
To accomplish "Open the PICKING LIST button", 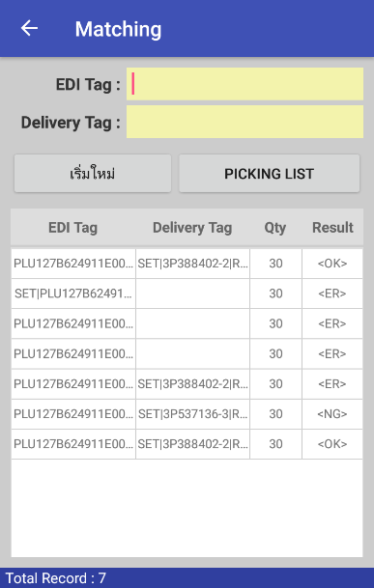I will coord(270,174).
